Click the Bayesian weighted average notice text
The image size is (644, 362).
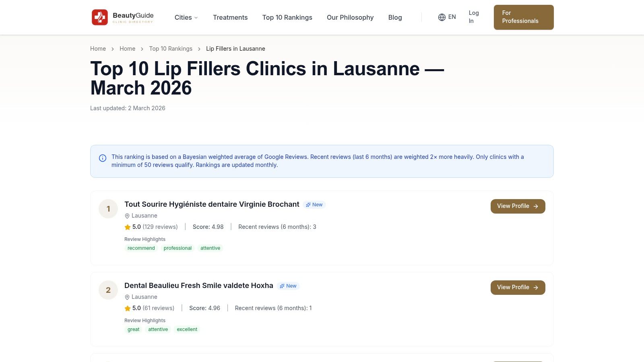tap(318, 161)
